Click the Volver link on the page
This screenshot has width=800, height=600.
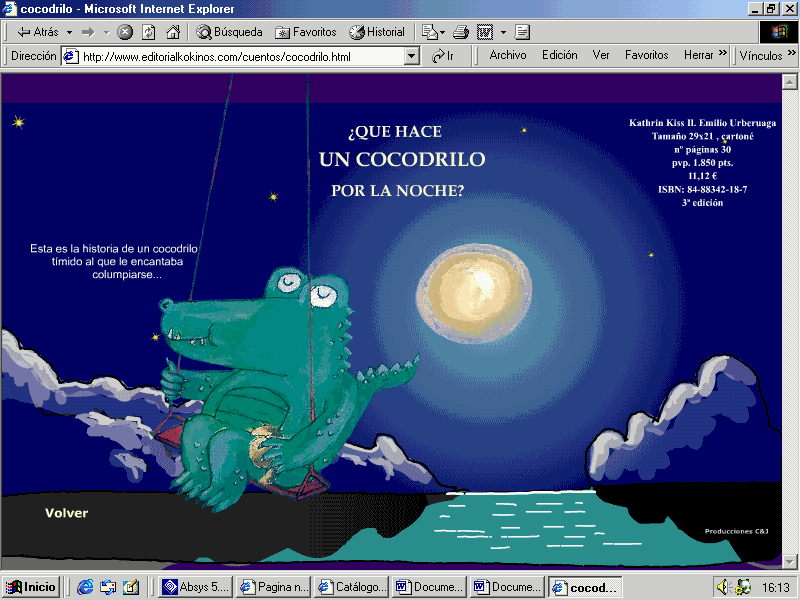(66, 513)
